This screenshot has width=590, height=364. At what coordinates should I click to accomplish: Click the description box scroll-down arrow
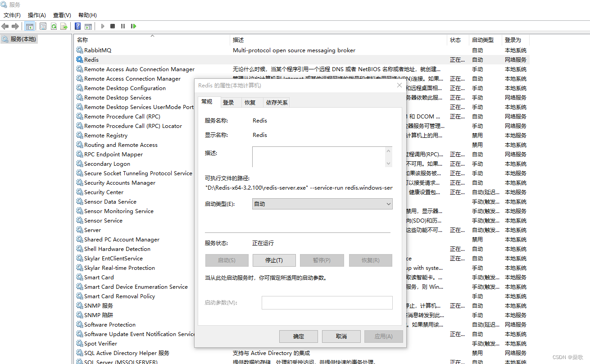(x=389, y=163)
